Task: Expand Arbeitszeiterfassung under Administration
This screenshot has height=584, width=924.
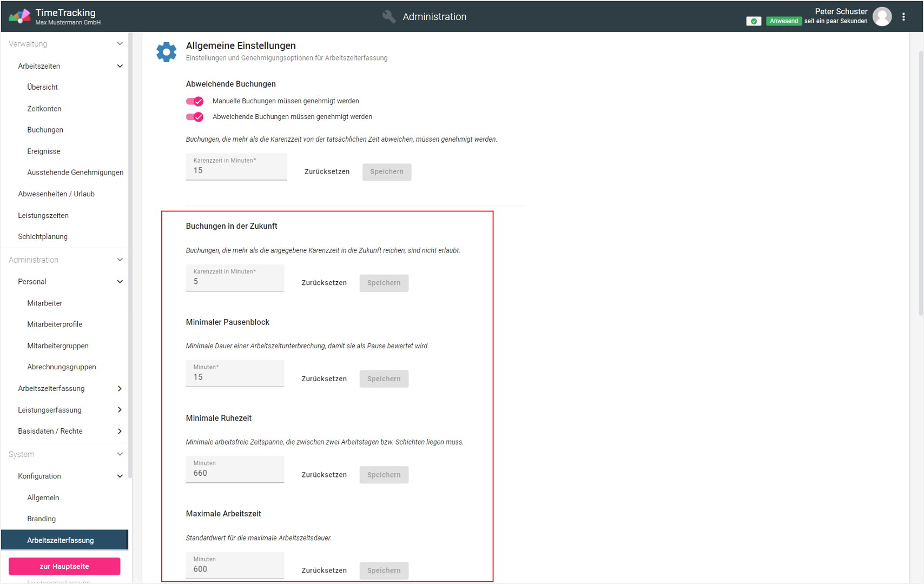Action: point(120,389)
